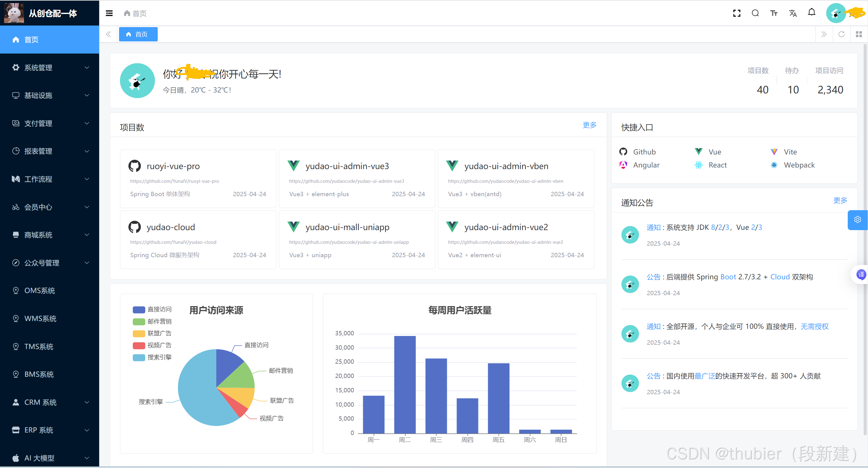Open Github from the quick entry panel
This screenshot has width=868, height=468.
pos(644,152)
